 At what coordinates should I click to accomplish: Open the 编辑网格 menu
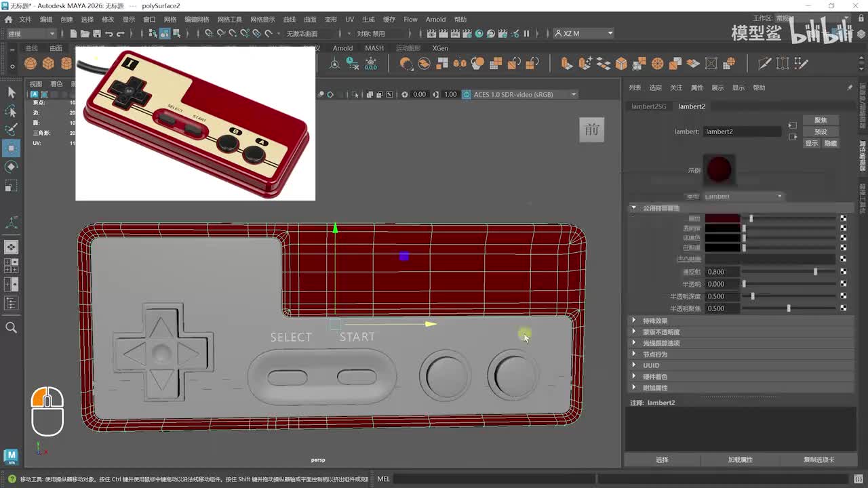tap(197, 20)
